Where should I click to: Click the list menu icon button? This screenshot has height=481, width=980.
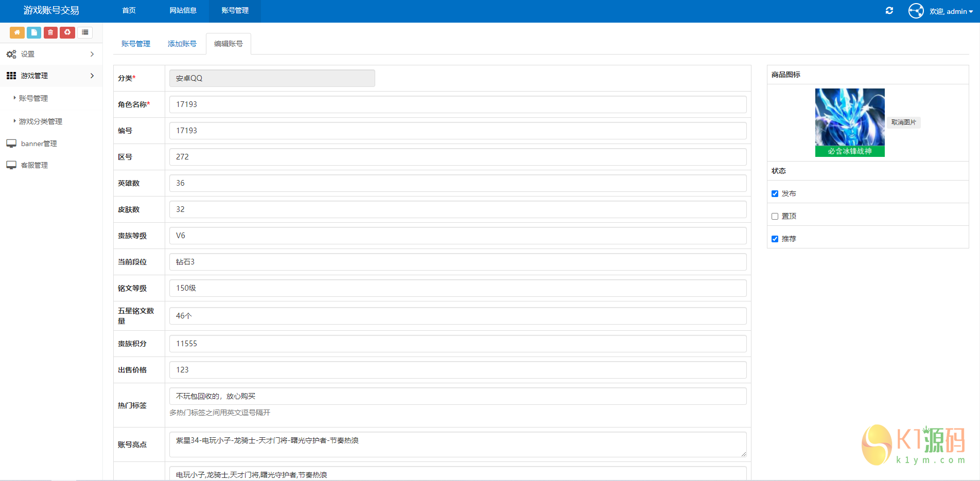pos(85,32)
